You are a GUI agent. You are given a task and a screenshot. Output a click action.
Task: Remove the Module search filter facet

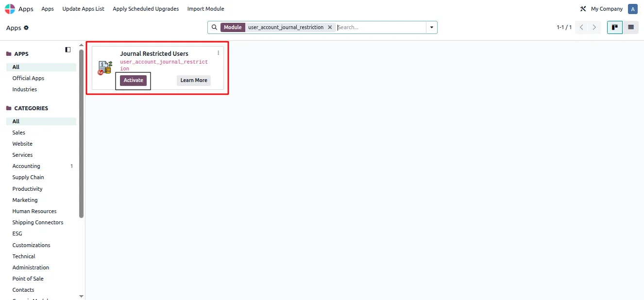(x=330, y=27)
